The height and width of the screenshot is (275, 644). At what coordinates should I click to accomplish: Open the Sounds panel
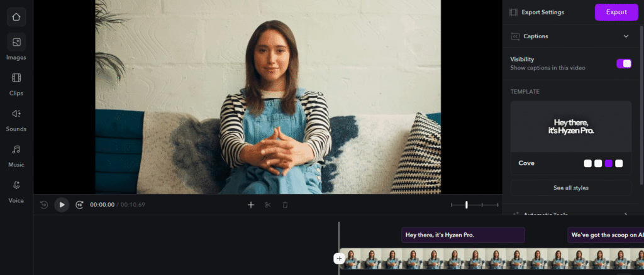pyautogui.click(x=16, y=119)
